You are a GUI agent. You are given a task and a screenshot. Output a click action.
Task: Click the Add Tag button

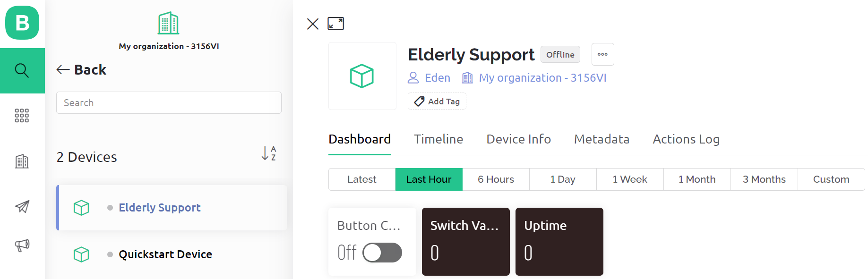(437, 101)
